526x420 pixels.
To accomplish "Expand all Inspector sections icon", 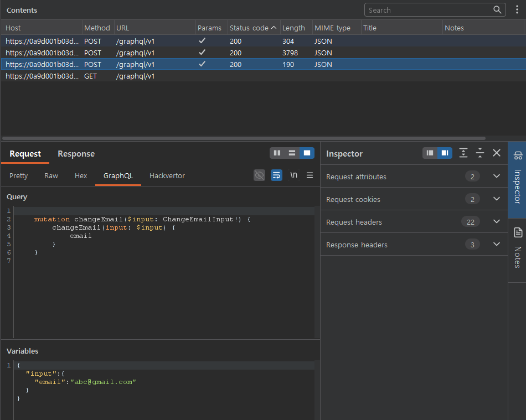I will click(463, 153).
